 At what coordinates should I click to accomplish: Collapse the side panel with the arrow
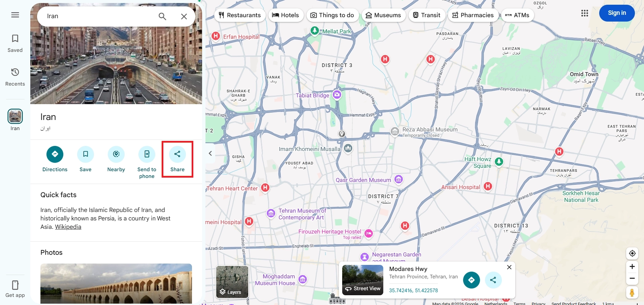(210, 153)
